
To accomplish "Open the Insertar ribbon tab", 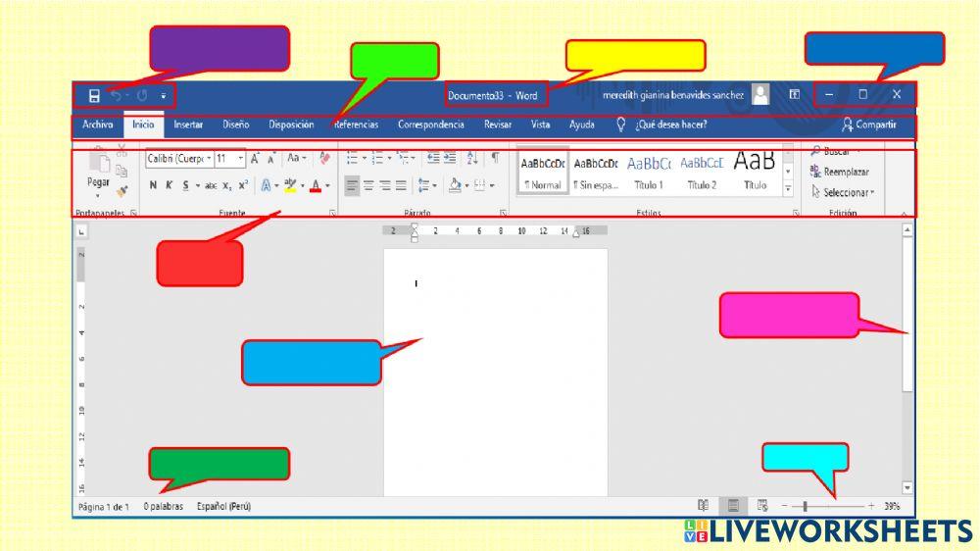I will [x=188, y=125].
